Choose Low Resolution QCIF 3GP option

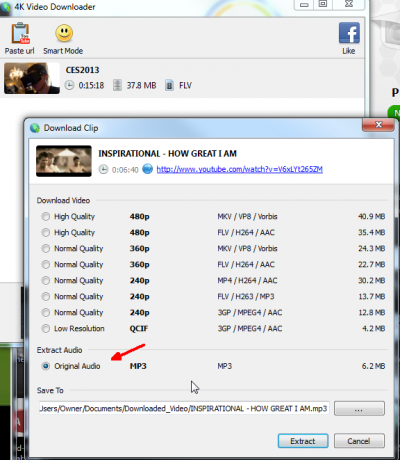pos(46,329)
